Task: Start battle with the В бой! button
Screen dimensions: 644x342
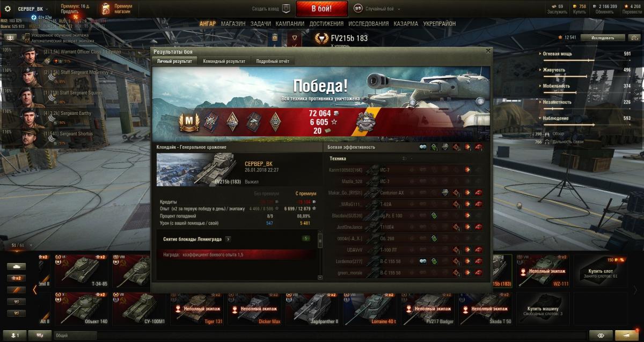Action: 322,9
